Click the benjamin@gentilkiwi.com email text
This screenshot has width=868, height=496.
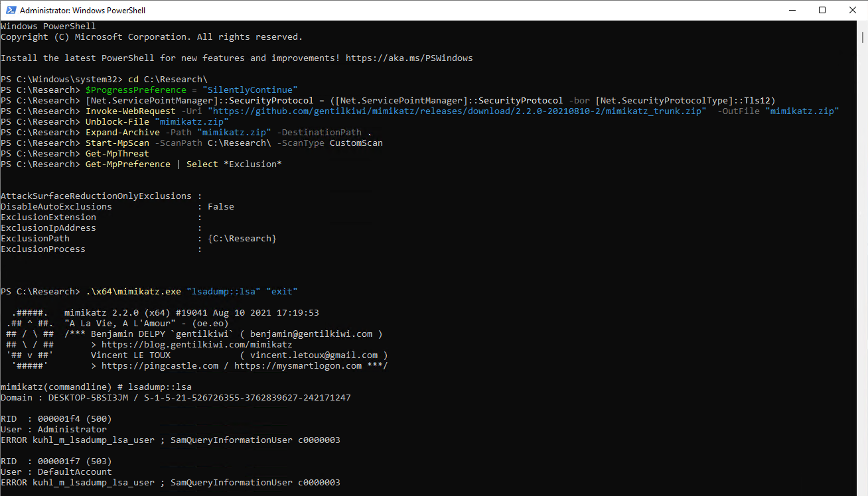click(311, 334)
